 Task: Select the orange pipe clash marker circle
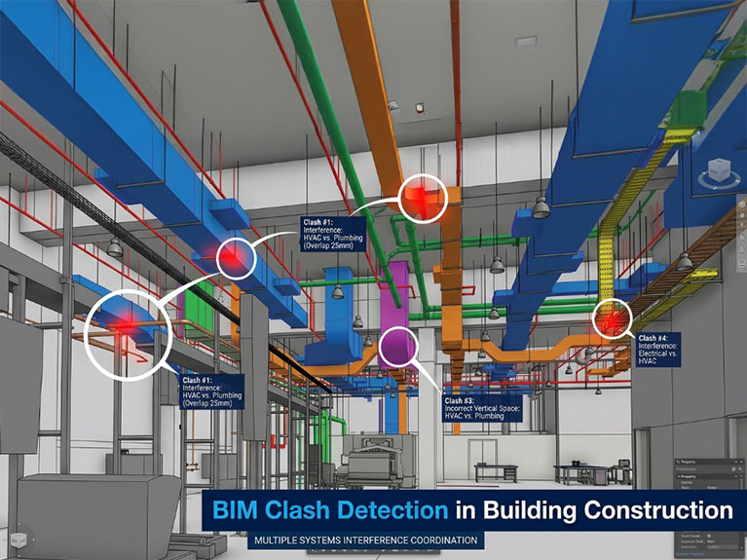click(423, 199)
